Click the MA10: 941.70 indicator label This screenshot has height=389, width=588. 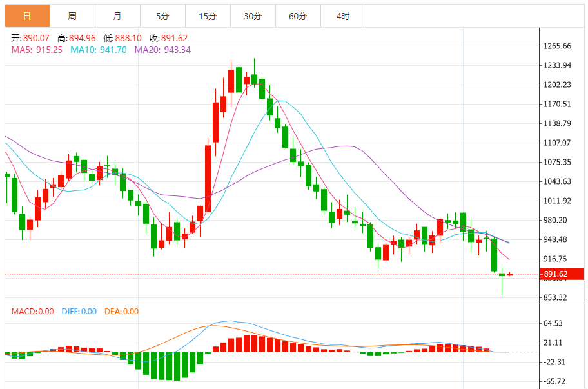point(99,50)
